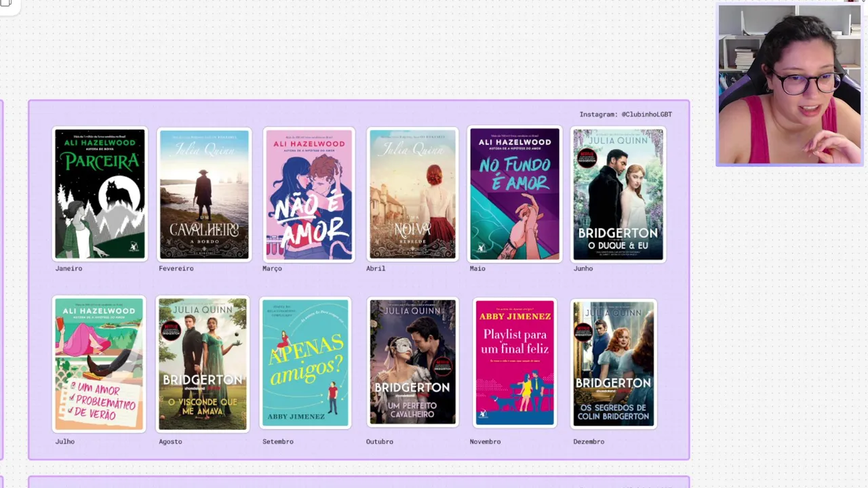
Task: Click the Agosto month label
Action: (x=170, y=441)
